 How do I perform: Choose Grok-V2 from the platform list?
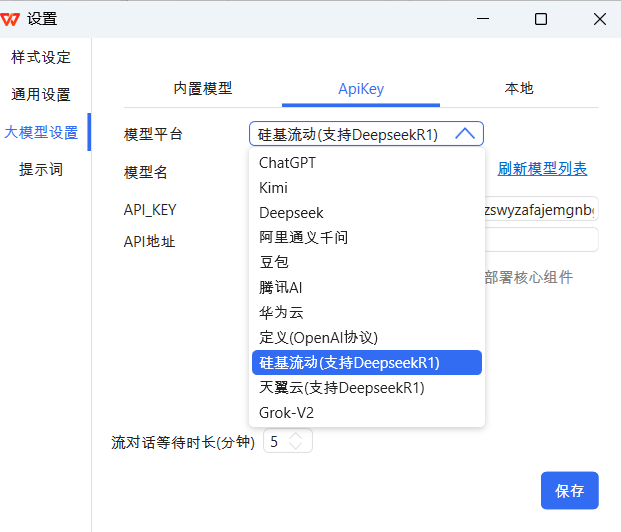pos(367,413)
